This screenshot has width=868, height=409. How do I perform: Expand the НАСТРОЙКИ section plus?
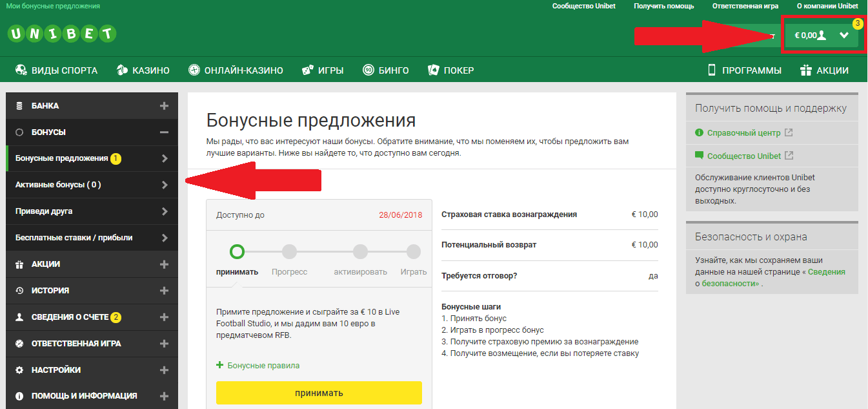[164, 370]
